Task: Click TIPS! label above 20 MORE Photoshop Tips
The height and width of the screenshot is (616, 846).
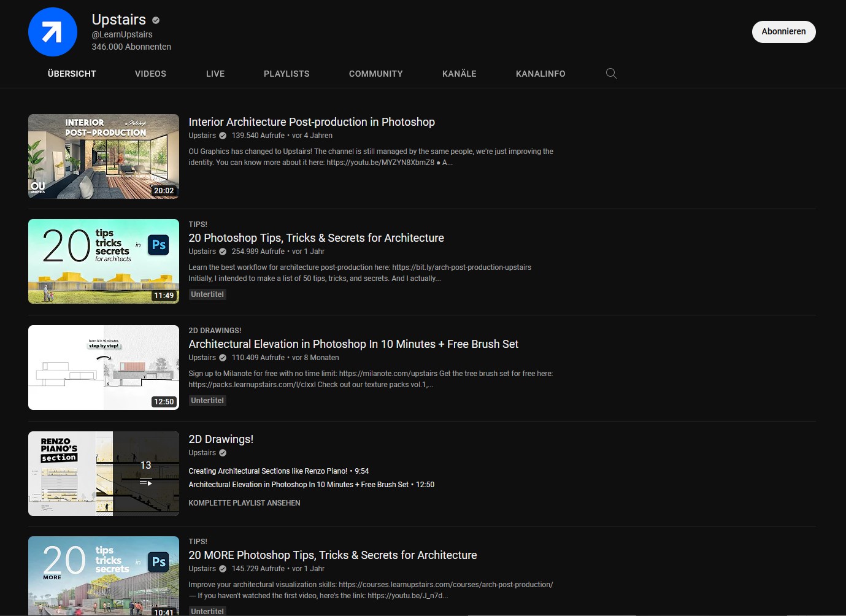Action: [x=198, y=542]
